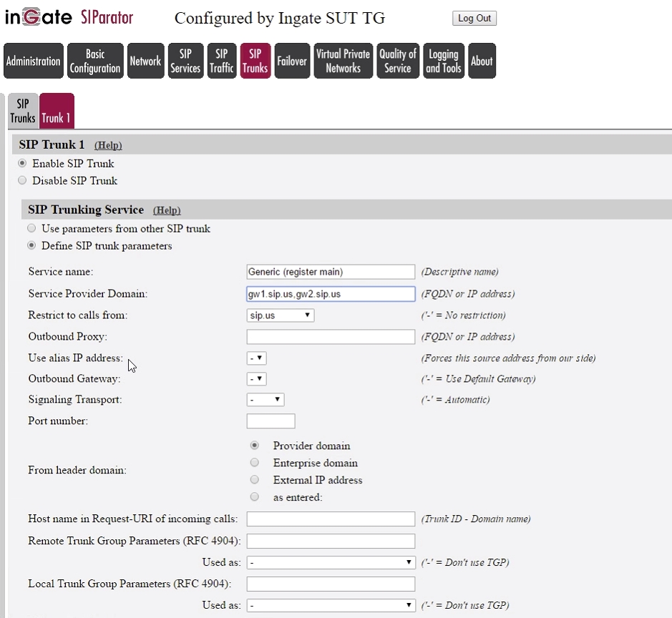672x618 pixels.
Task: Go to Basic Configuration tab
Action: coord(95,61)
